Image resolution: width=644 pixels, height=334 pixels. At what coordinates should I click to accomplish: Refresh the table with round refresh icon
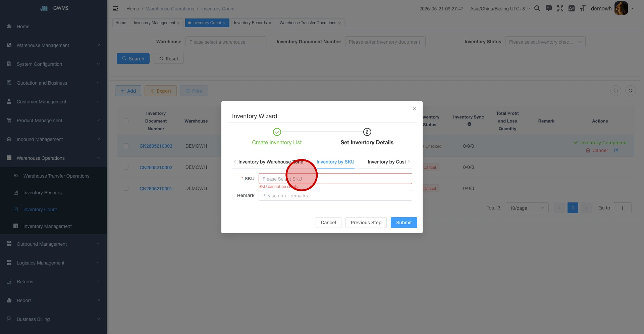point(631,91)
